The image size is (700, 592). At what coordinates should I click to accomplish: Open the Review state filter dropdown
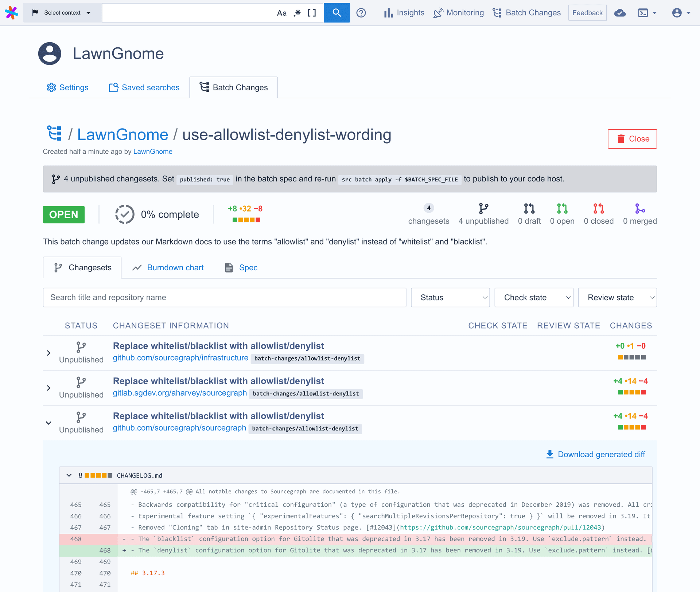click(x=618, y=298)
